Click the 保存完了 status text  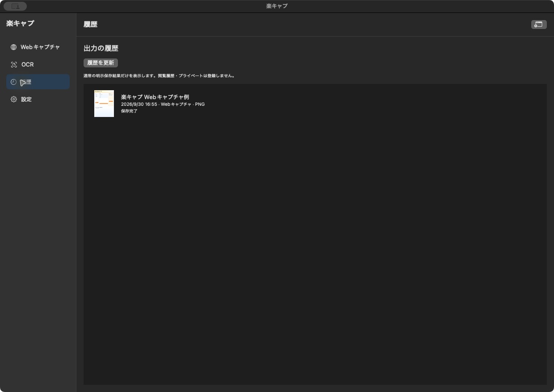pyautogui.click(x=129, y=111)
